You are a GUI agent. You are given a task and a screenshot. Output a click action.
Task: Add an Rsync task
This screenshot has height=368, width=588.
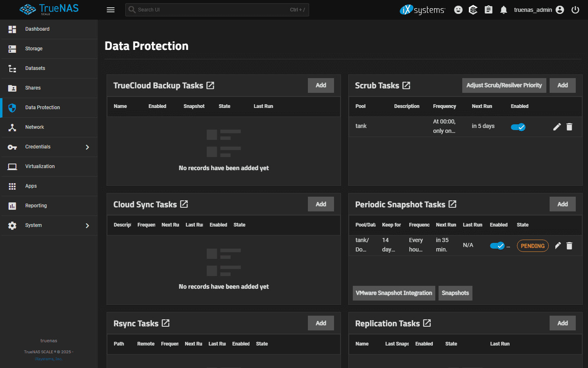pos(321,323)
